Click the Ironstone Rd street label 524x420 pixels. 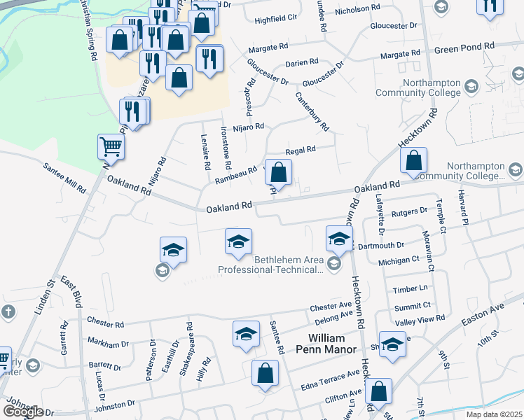point(226,148)
